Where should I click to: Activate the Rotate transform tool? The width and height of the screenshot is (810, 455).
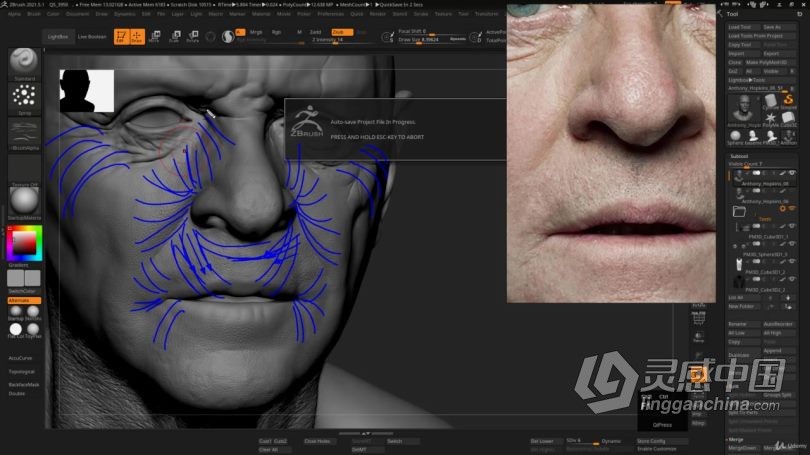pos(193,36)
